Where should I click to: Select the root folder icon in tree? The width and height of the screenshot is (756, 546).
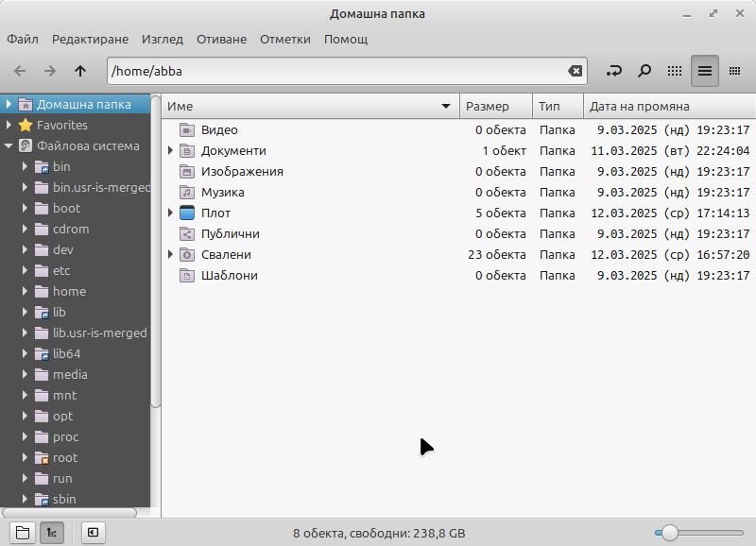coord(42,457)
